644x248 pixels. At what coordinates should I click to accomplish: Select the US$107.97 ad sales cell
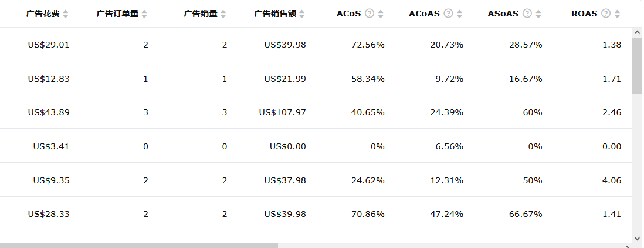(283, 112)
